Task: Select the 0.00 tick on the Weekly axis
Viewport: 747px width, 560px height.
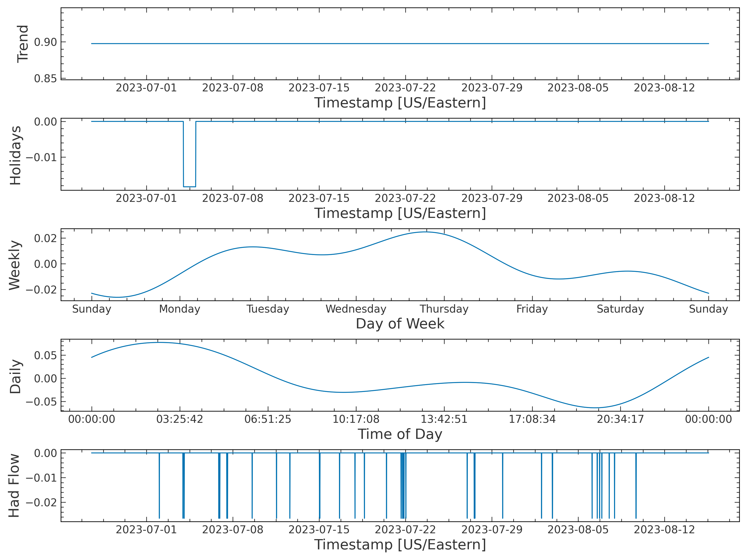Action: click(x=46, y=264)
